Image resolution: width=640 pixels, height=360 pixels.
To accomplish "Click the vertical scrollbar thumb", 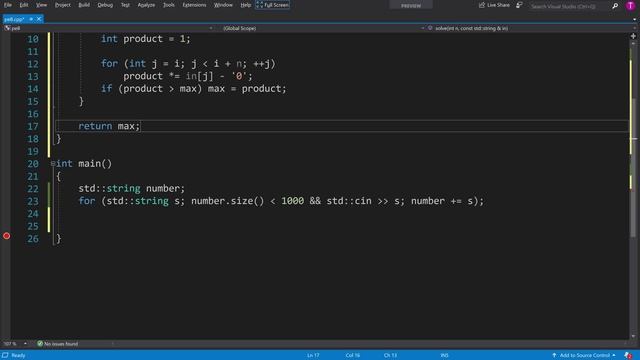I will tap(633, 167).
